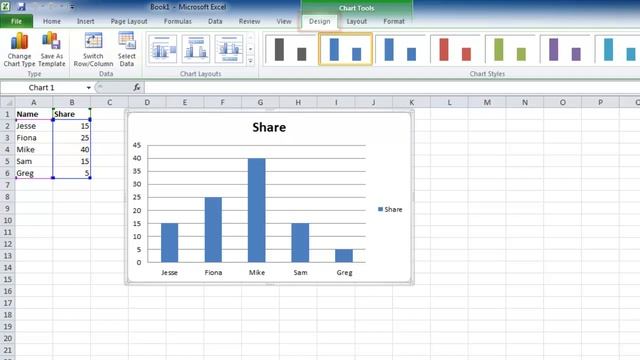Select the Greg bar in chart
Screen dimensions: 640x360
click(344, 256)
